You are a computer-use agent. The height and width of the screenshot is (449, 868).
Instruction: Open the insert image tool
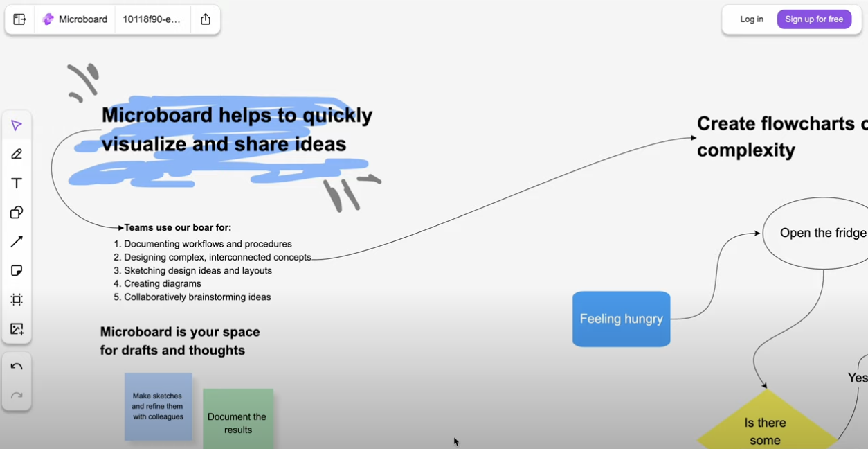click(17, 328)
